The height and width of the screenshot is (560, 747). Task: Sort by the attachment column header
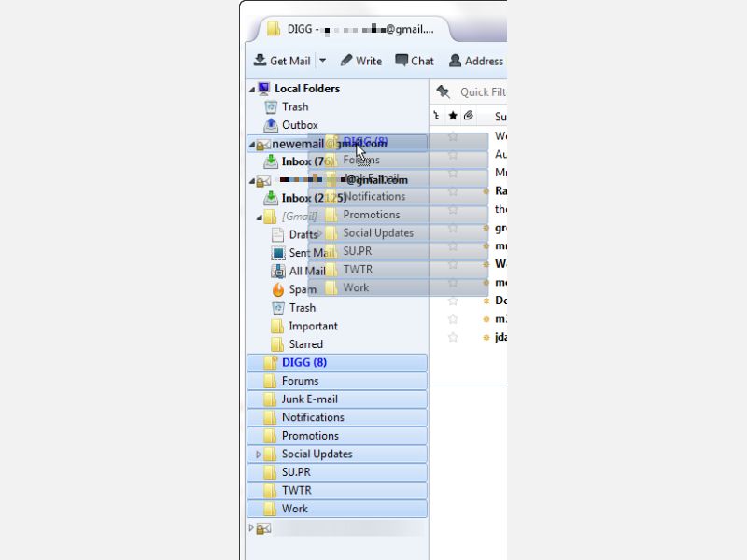pyautogui.click(x=469, y=116)
